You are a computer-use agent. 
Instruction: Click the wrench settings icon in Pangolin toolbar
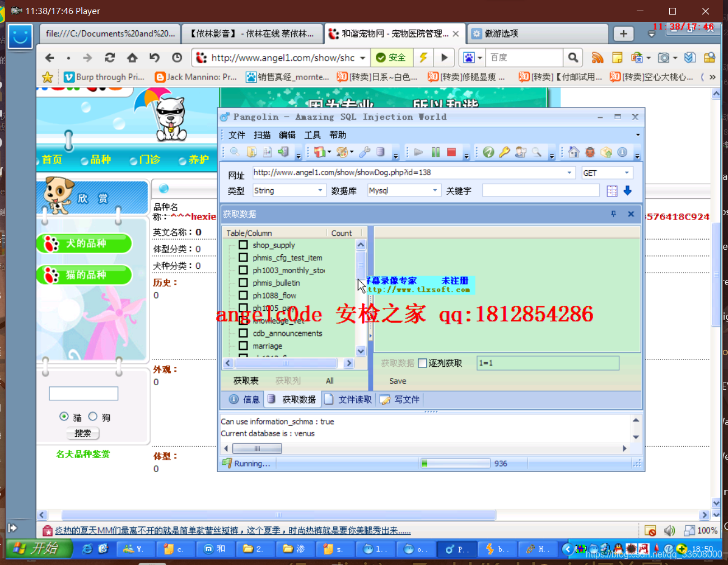365,152
